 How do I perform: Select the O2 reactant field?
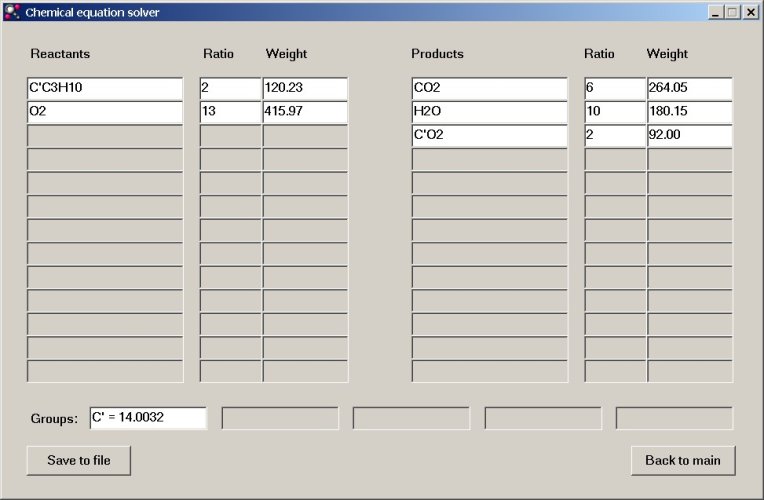tap(105, 111)
